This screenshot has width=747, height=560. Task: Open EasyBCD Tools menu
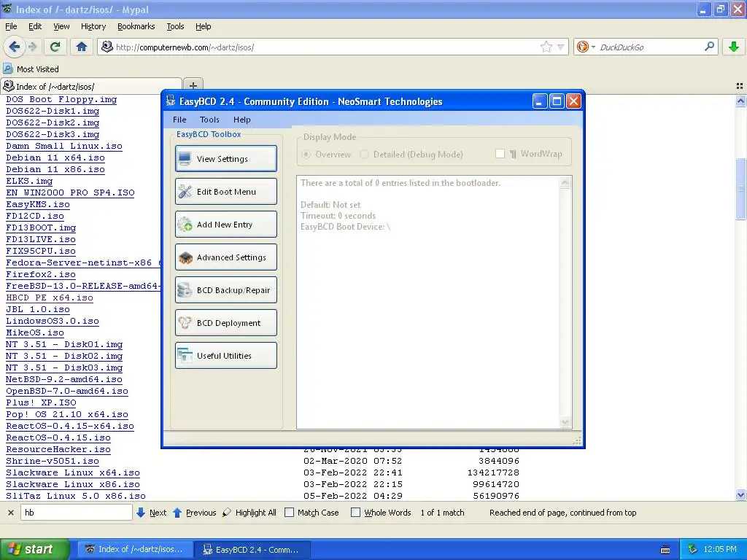(209, 120)
